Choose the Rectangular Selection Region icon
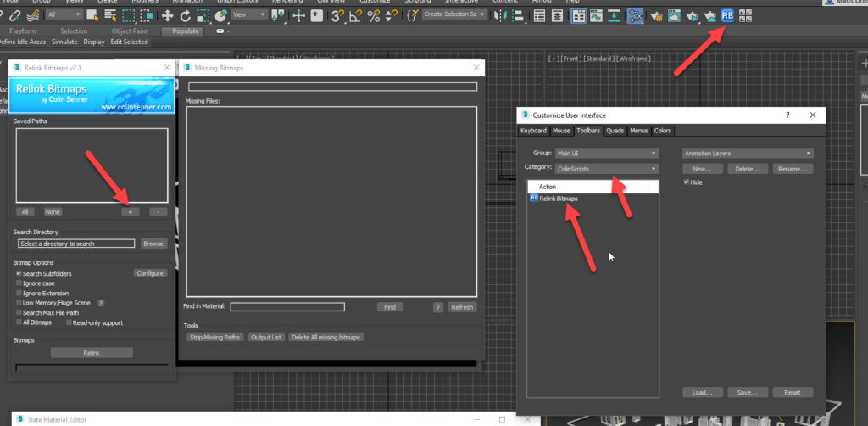This screenshot has width=868, height=426. tap(129, 16)
